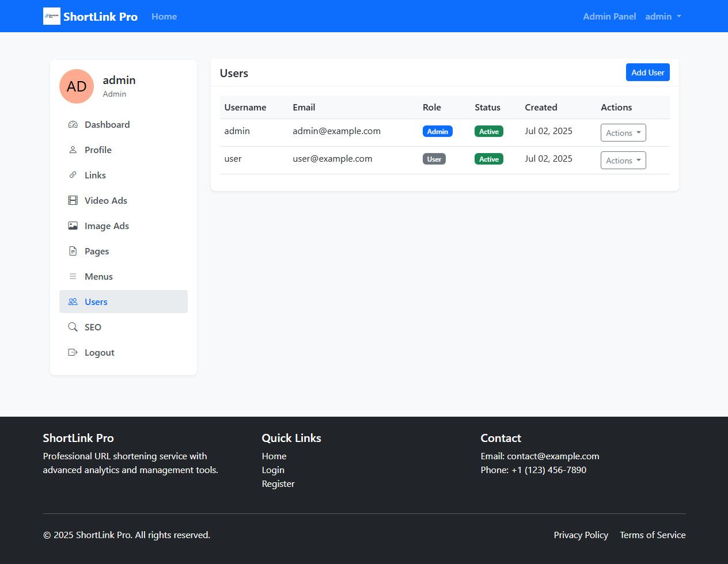The height and width of the screenshot is (564, 728).
Task: Open the Admin Panel navbar link
Action: [x=609, y=16]
